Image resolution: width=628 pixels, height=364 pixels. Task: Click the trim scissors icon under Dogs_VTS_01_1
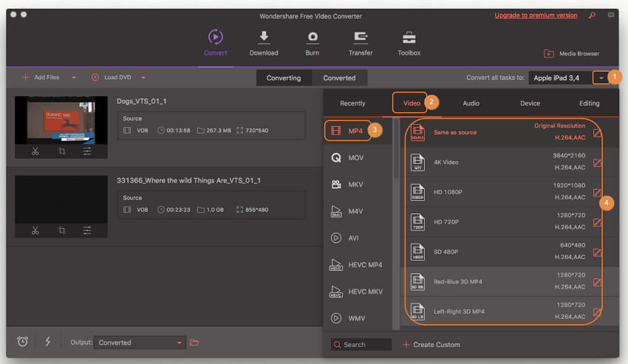pos(35,151)
